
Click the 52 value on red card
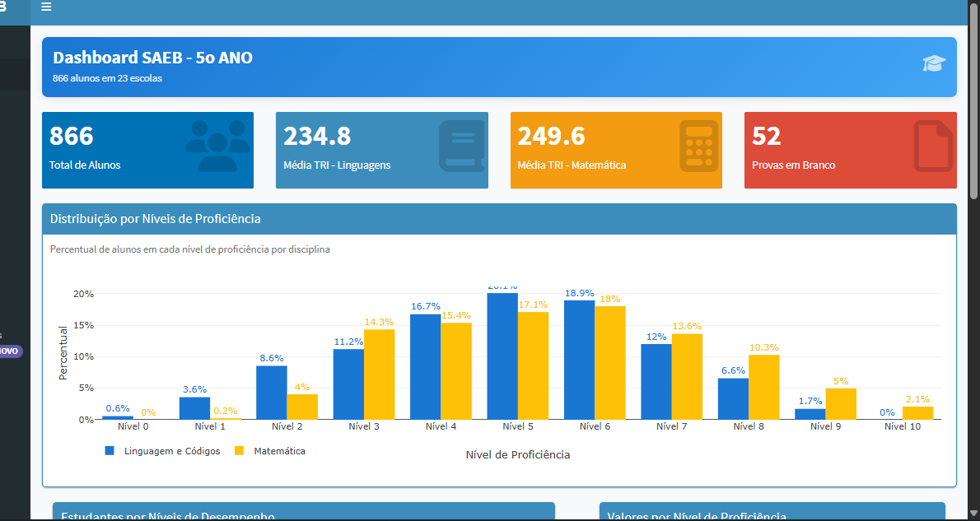coord(766,136)
